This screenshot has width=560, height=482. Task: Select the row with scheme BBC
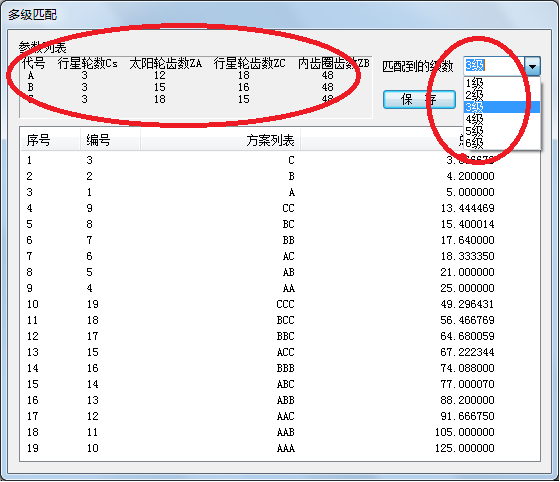[280, 336]
